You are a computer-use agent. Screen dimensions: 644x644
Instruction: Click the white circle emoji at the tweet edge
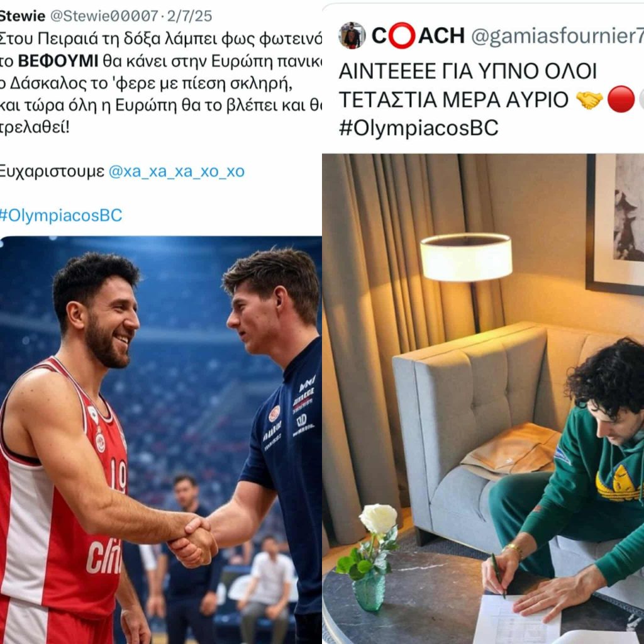pos(641,99)
